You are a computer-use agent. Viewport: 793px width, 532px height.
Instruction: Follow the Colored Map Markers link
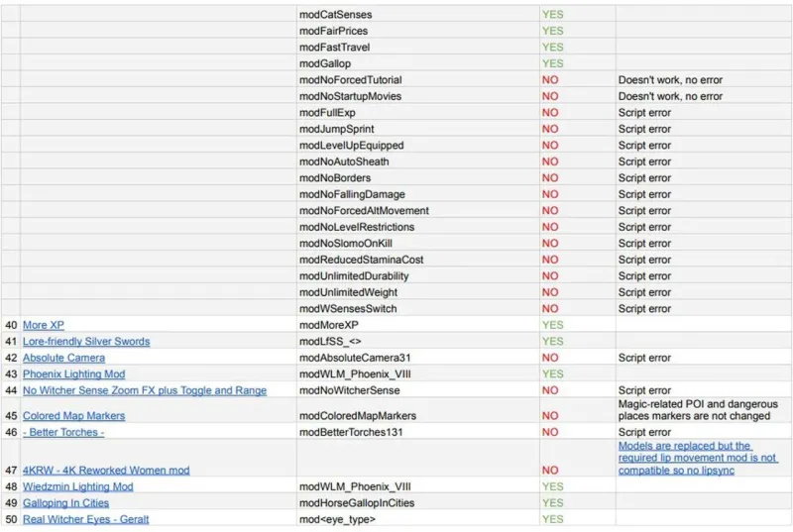click(73, 416)
